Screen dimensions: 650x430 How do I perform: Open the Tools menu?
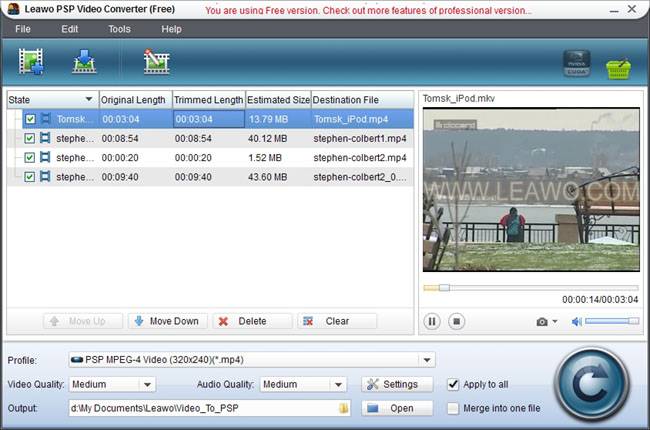pos(119,29)
